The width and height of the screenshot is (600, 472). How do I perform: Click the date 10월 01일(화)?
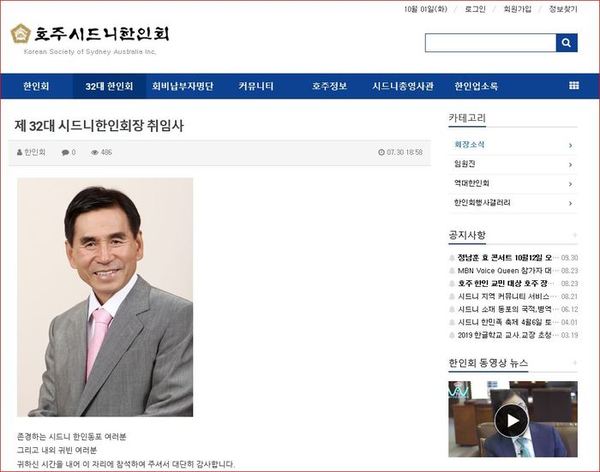(x=426, y=9)
